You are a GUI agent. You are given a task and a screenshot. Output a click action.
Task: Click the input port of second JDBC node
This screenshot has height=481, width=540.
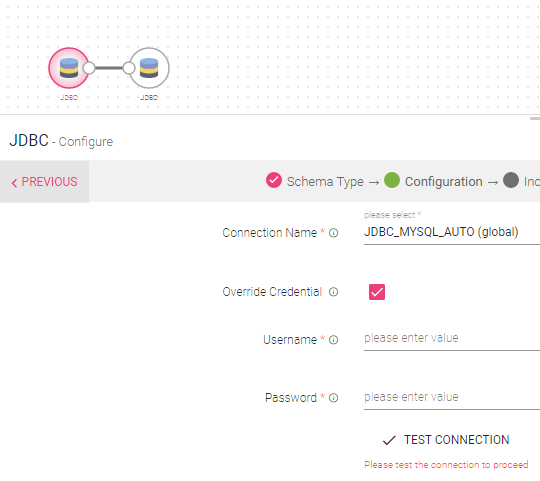click(129, 68)
